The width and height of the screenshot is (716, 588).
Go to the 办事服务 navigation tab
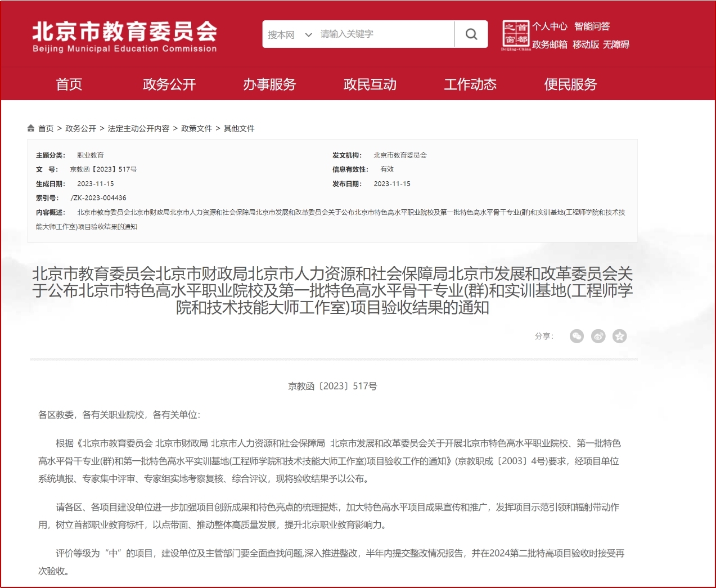point(269,84)
